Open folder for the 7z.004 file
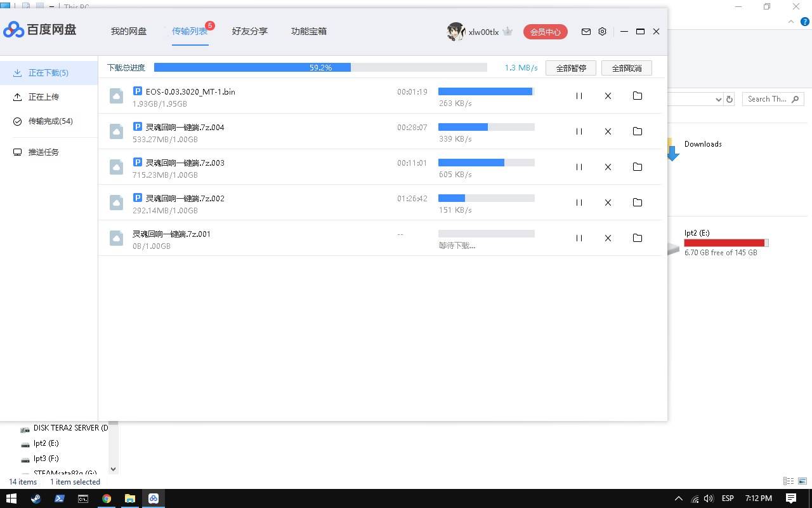The height and width of the screenshot is (508, 812). coord(638,131)
